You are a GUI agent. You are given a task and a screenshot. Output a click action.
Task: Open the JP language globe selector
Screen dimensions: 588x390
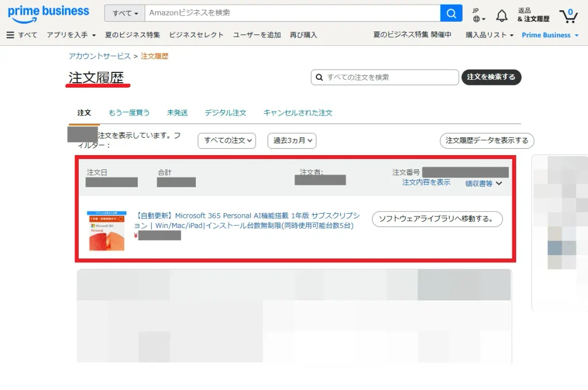coord(479,15)
